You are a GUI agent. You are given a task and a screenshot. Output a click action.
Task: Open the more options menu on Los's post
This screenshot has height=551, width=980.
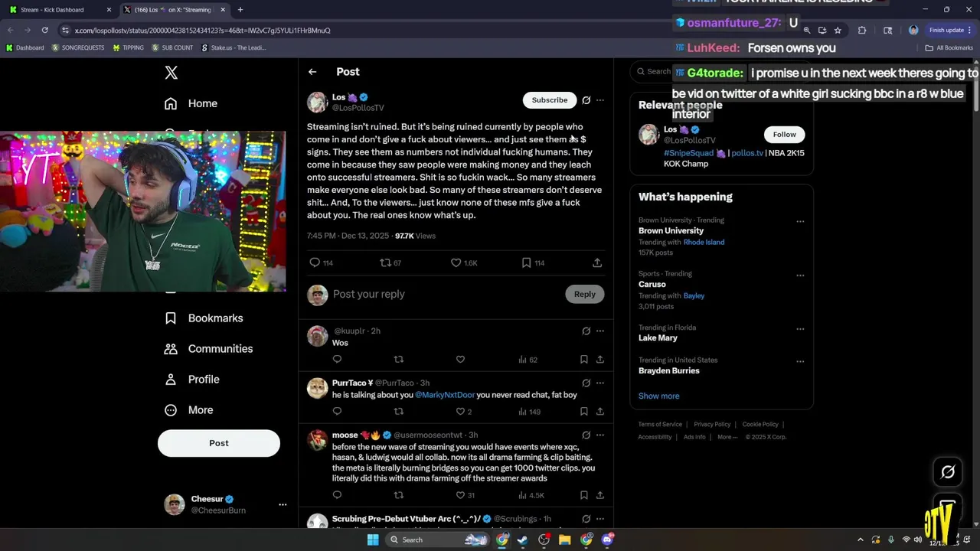coord(600,100)
